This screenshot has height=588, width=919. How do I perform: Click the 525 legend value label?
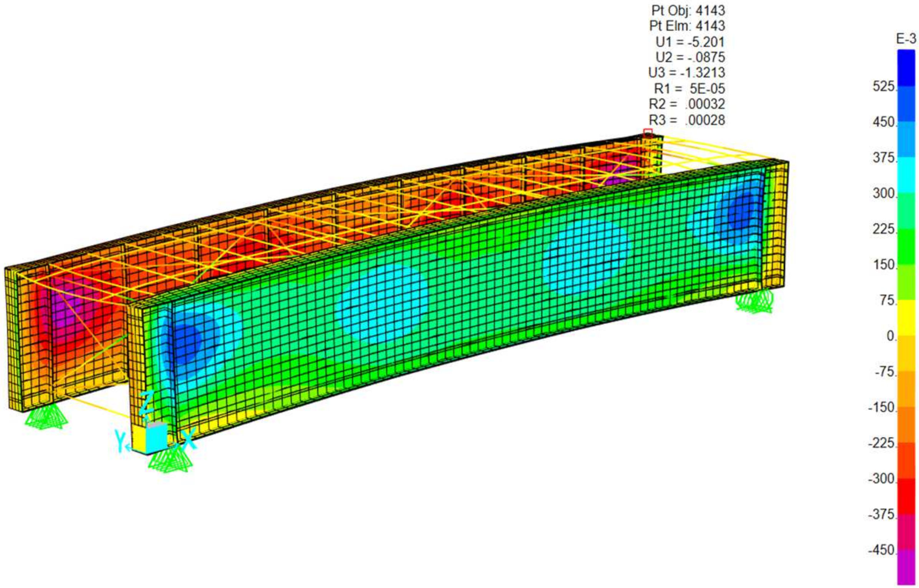884,87
